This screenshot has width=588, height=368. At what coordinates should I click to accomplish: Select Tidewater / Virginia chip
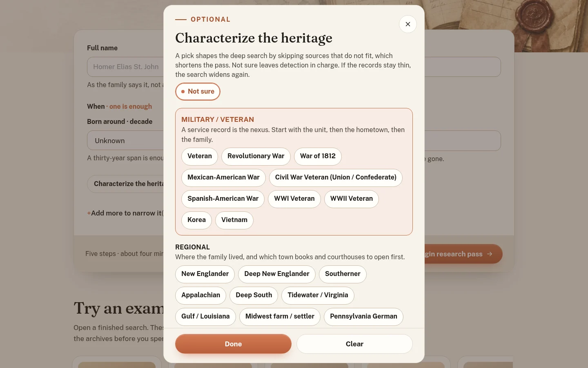point(318,295)
